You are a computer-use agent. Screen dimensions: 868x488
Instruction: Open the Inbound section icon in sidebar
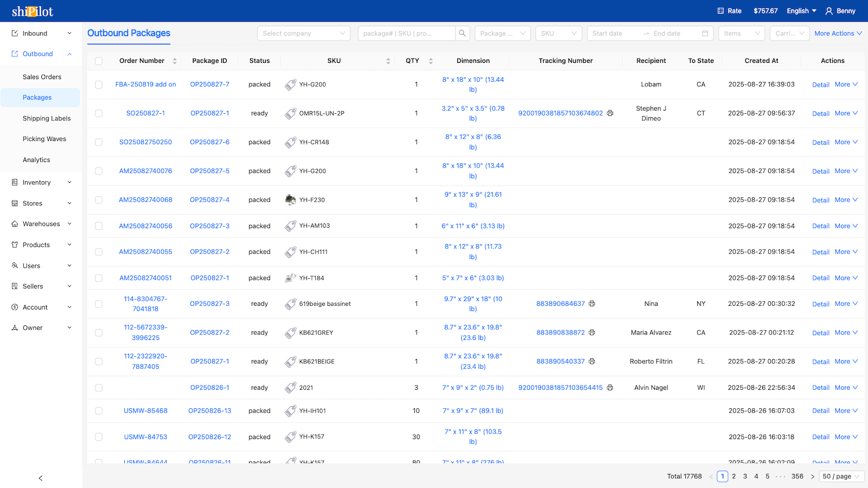point(14,33)
